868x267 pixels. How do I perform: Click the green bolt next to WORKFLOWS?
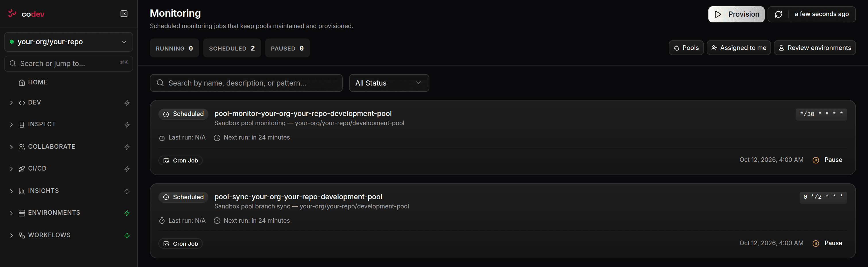[127, 235]
